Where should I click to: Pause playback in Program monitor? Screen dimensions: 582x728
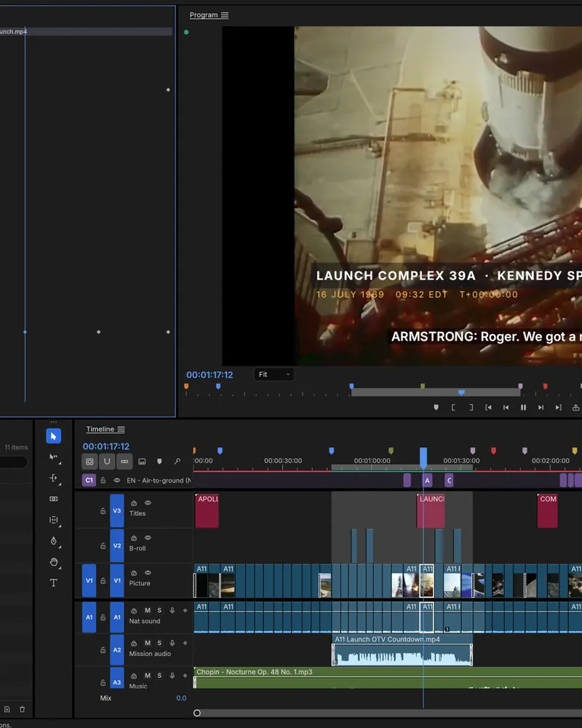click(x=523, y=407)
